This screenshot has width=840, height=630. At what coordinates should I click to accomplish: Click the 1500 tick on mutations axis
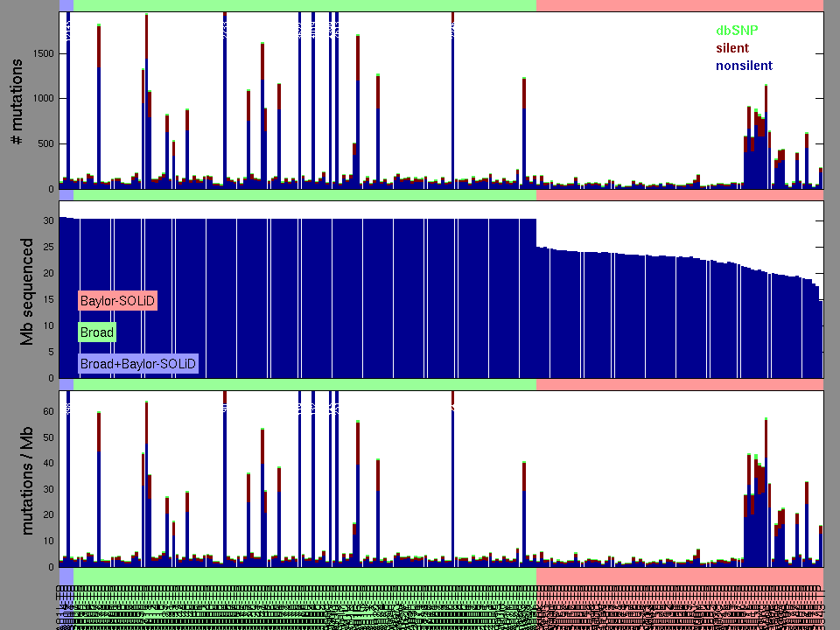[x=42, y=53]
